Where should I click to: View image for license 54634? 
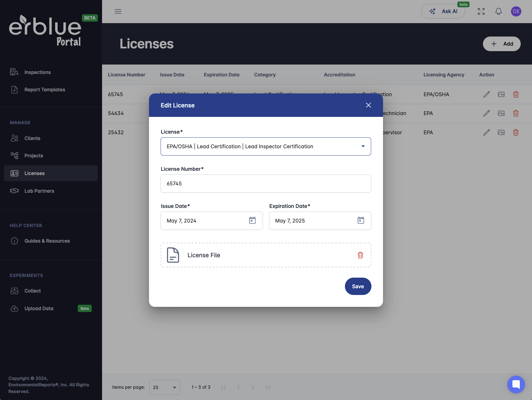pos(501,113)
